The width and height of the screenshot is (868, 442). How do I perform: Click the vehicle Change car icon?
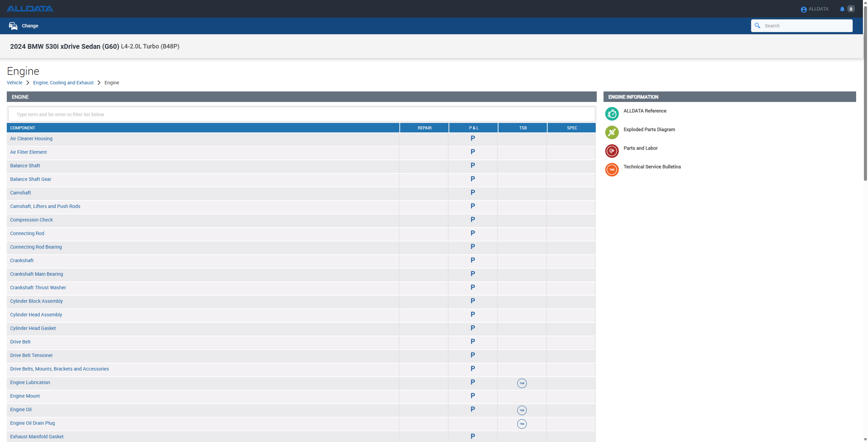(x=13, y=26)
